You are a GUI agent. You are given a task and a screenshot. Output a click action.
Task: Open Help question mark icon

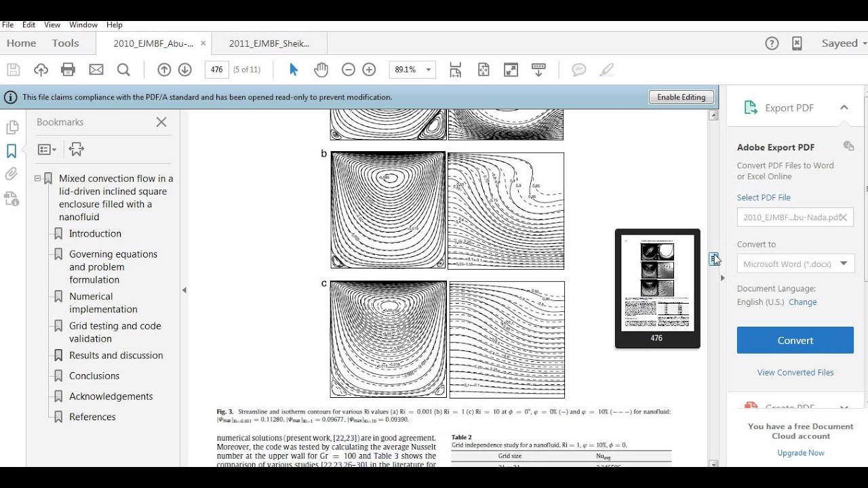772,43
